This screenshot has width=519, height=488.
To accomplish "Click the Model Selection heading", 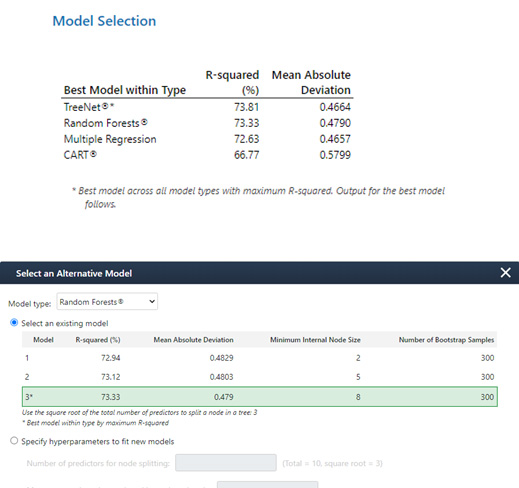I will click(x=104, y=21).
